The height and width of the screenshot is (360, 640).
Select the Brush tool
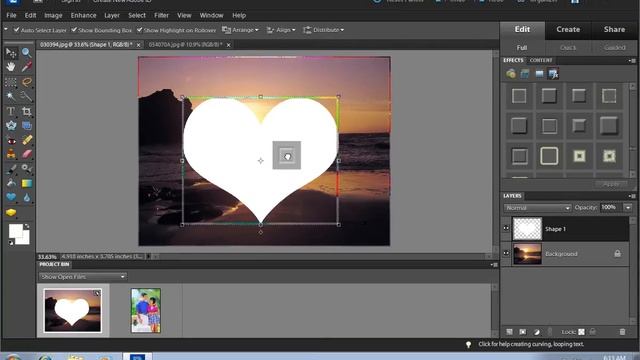coord(11,169)
